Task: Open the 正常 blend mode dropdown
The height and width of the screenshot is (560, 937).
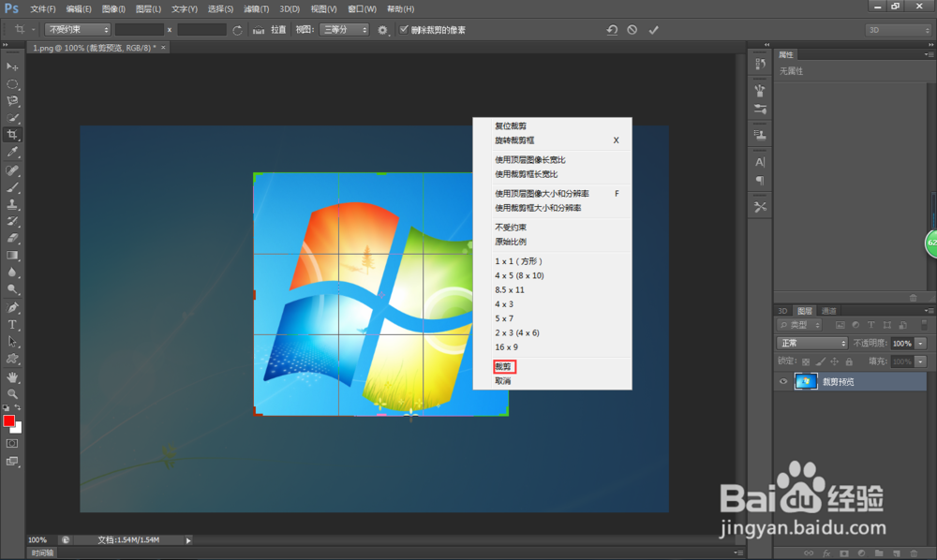Action: point(812,344)
